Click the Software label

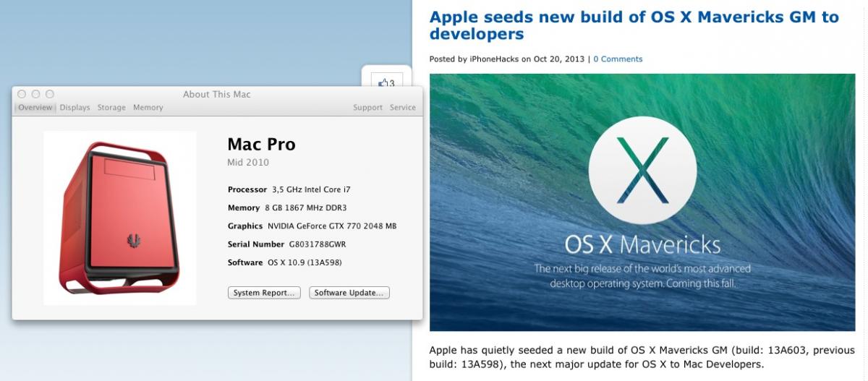click(245, 262)
